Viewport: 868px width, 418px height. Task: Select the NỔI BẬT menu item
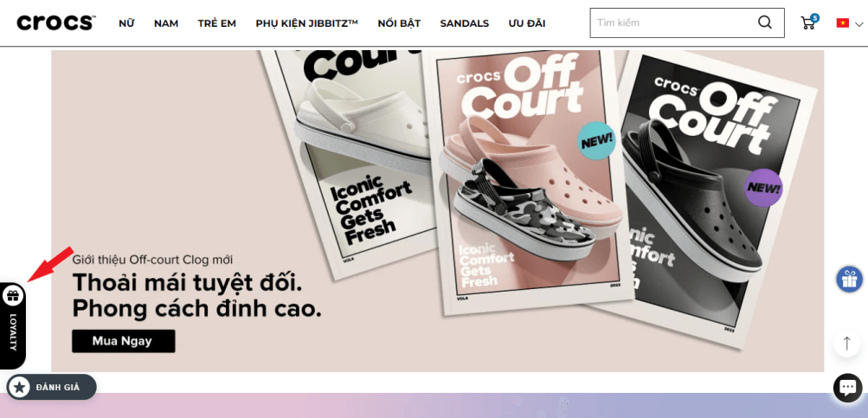pos(399,23)
